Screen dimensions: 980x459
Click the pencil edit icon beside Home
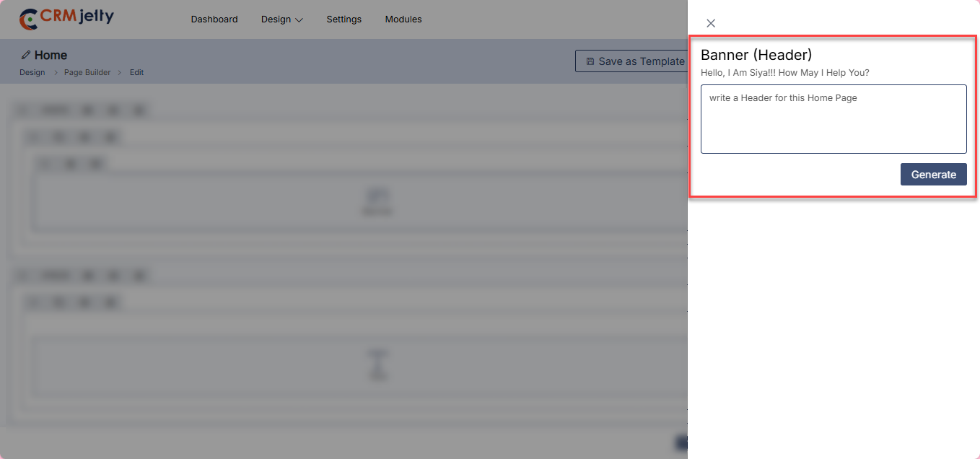pyautogui.click(x=26, y=55)
